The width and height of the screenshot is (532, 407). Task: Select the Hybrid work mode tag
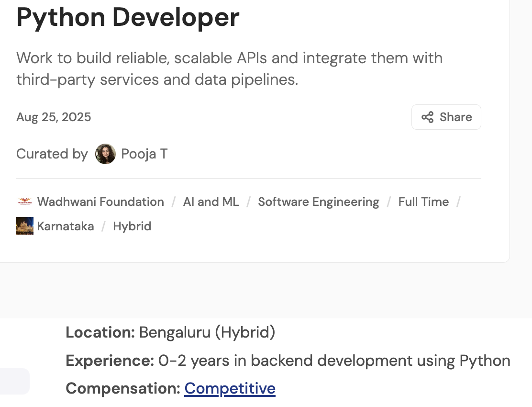point(132,226)
